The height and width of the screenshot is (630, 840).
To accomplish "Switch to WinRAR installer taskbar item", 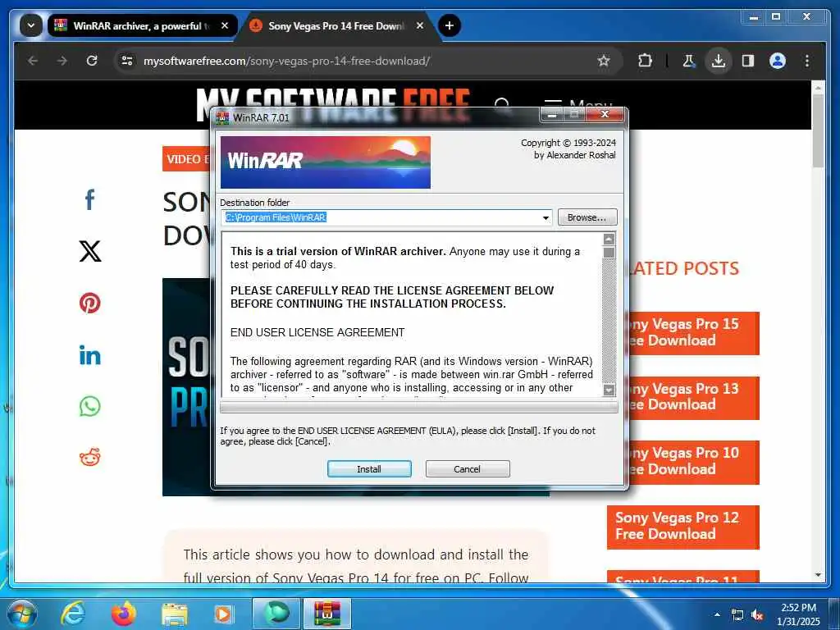I will point(327,614).
